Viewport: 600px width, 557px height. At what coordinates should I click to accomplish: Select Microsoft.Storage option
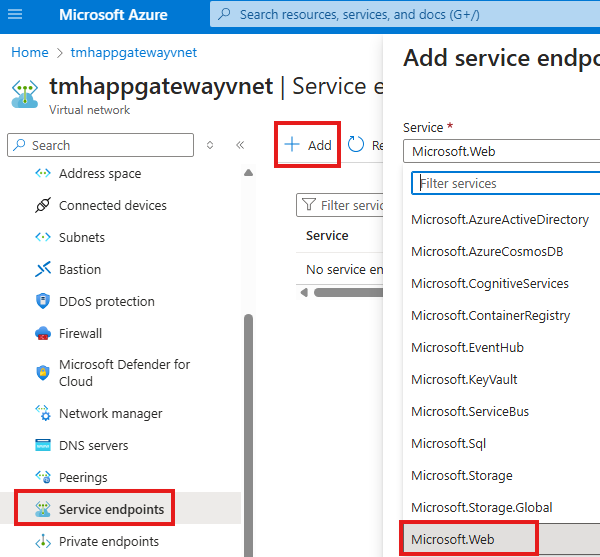pos(462,476)
